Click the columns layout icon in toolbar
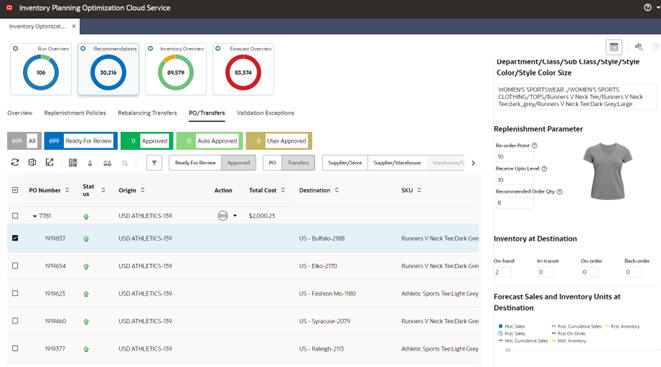This screenshot has height=367, width=661. click(x=73, y=163)
